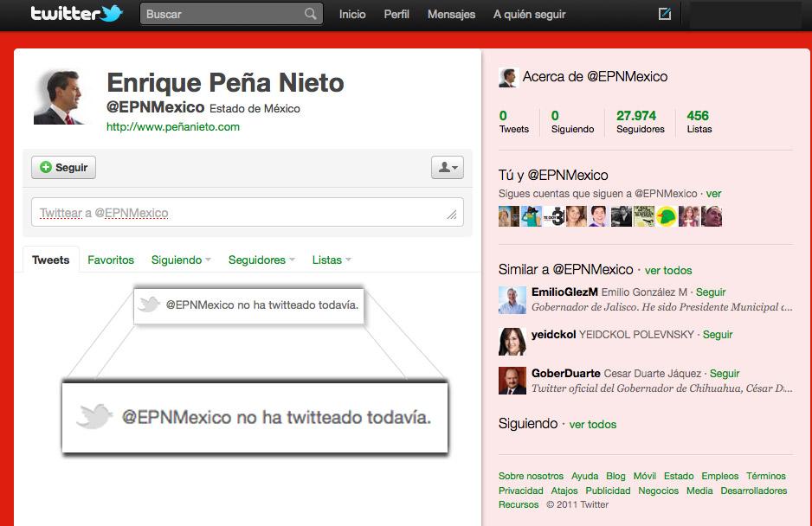The image size is (812, 526).
Task: Click Enrique Peña Nieto's profile photo
Action: [x=61, y=98]
